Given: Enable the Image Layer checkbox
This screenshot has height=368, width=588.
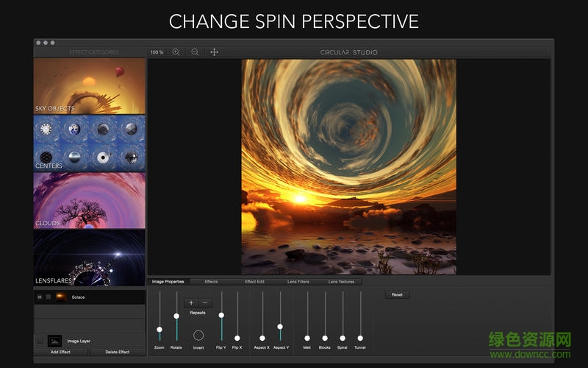Looking at the screenshot, I should (x=40, y=341).
